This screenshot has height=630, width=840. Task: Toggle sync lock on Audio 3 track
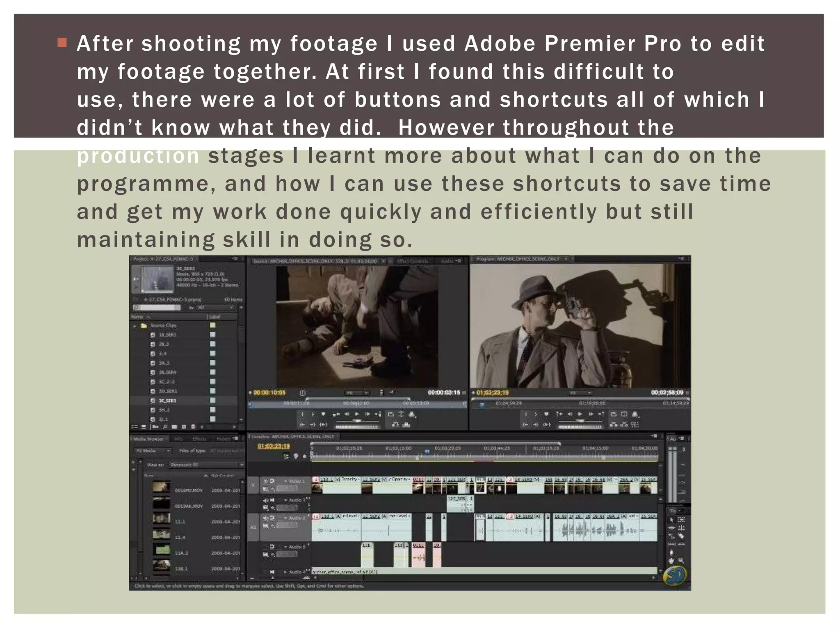point(272,546)
